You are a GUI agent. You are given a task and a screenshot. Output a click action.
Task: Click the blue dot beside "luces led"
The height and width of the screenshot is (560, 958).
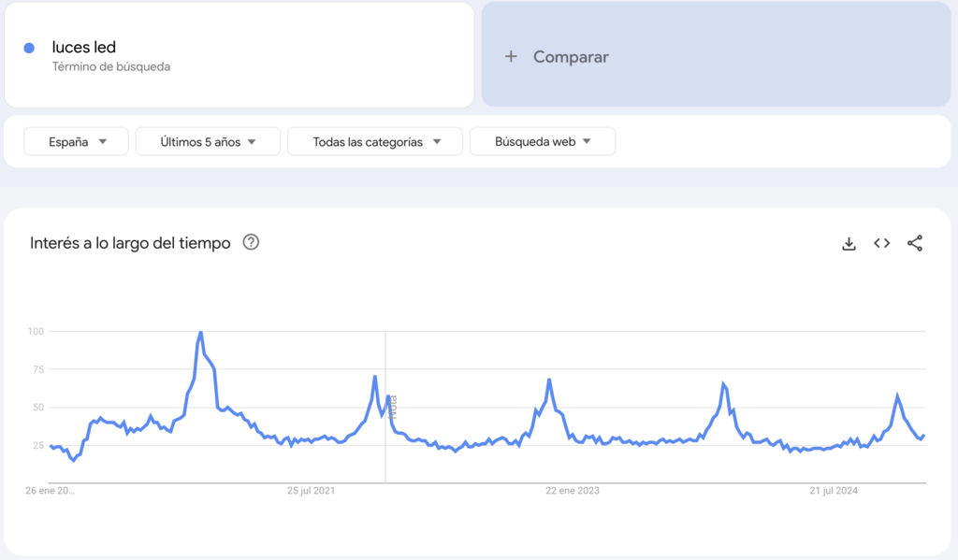click(27, 47)
